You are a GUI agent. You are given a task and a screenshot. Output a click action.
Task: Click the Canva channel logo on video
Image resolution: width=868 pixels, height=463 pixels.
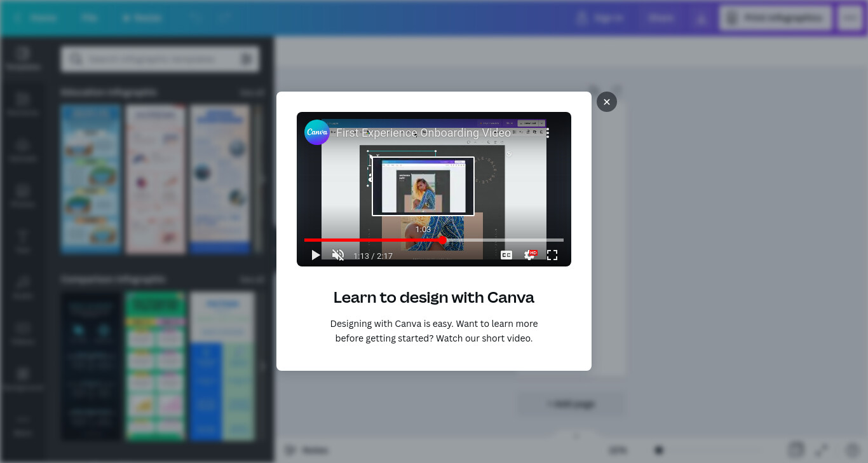[317, 132]
